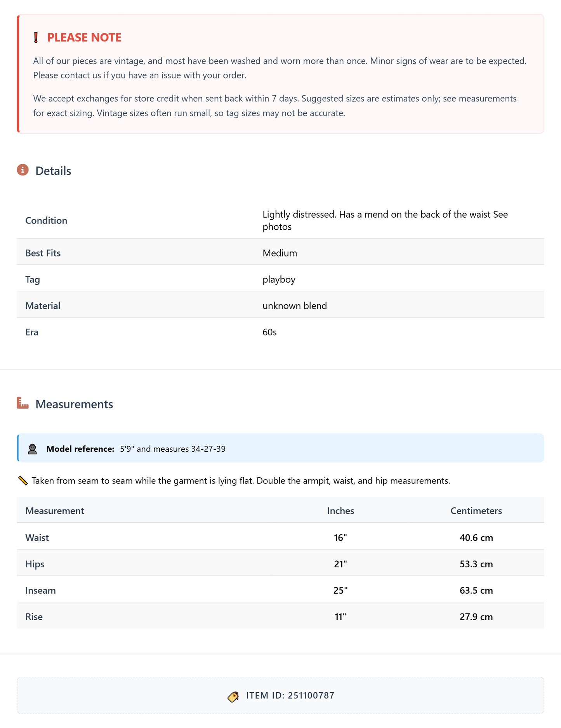
Task: Click the Inches column header
Action: (x=340, y=511)
